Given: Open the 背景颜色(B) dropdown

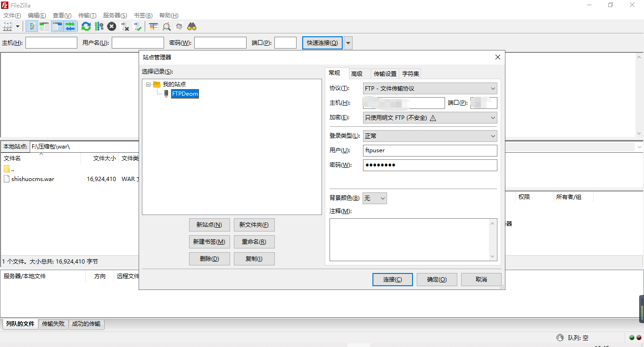Looking at the screenshot, I should coord(375,198).
